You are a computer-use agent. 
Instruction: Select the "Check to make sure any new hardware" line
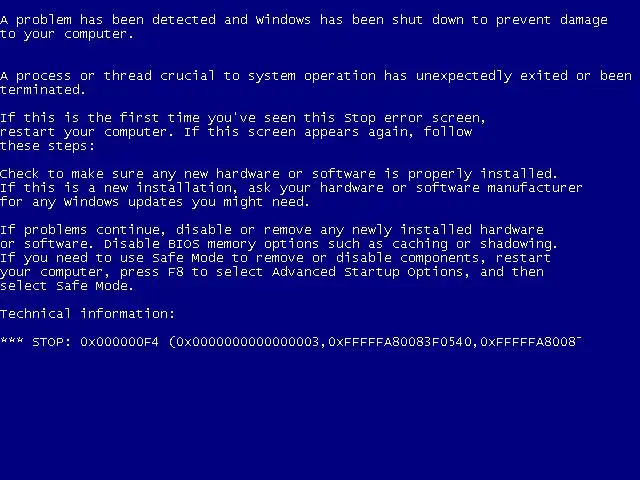(x=279, y=174)
